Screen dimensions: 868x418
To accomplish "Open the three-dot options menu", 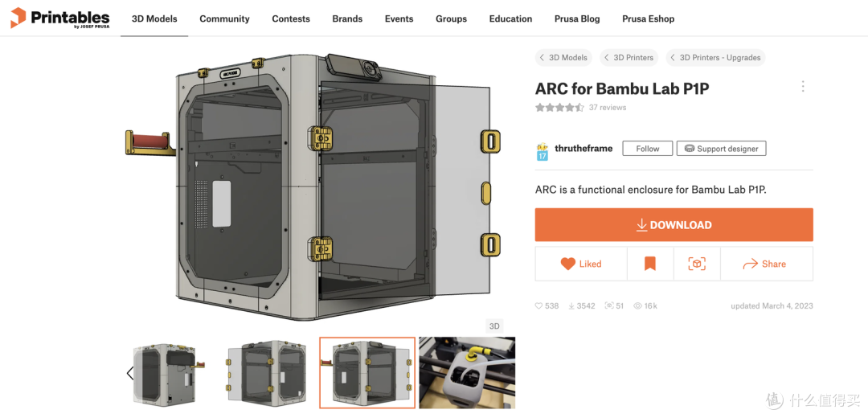I will (803, 86).
